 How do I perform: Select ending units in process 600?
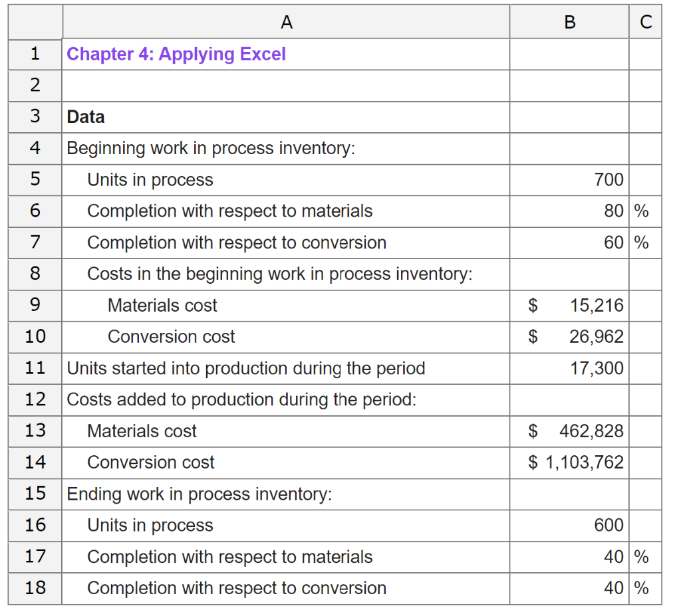569,526
